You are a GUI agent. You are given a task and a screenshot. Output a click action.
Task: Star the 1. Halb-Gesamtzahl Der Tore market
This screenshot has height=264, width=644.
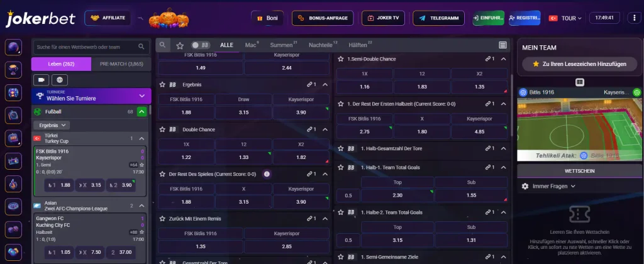[x=340, y=148]
